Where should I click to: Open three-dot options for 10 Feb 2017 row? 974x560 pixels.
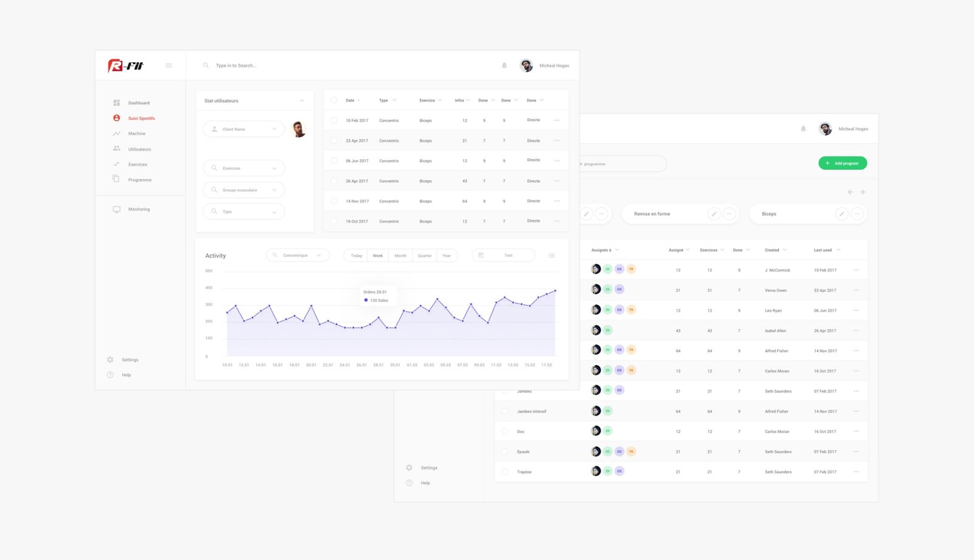tap(556, 121)
